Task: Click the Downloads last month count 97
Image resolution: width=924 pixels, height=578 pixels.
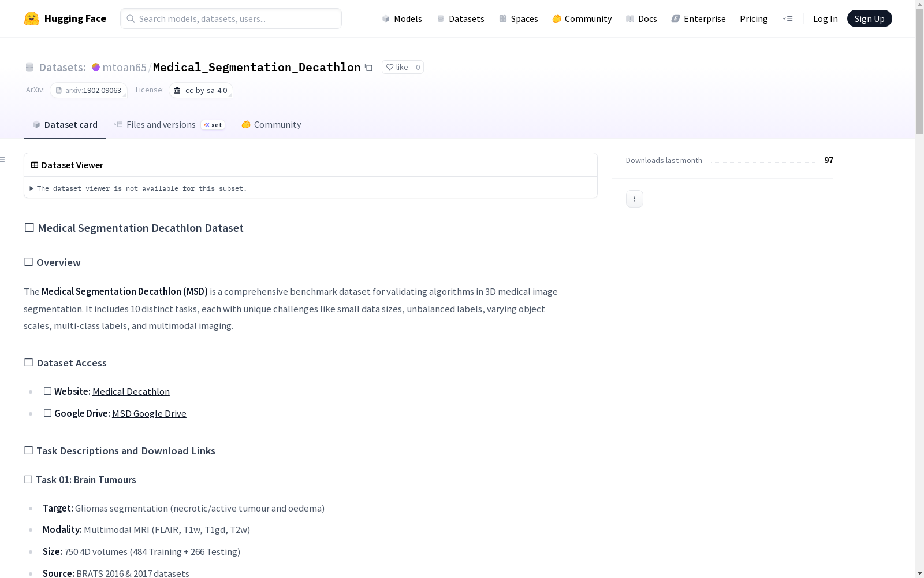Action: click(829, 160)
